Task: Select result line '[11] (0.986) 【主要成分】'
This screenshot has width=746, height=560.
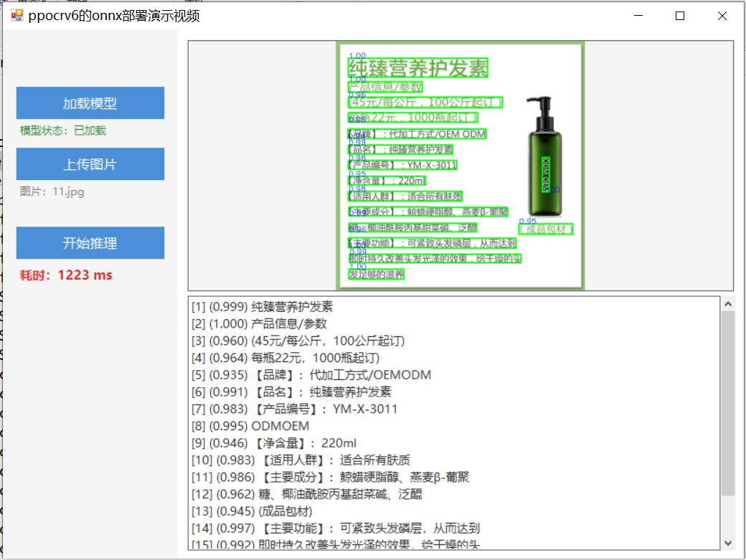Action: pos(331,478)
